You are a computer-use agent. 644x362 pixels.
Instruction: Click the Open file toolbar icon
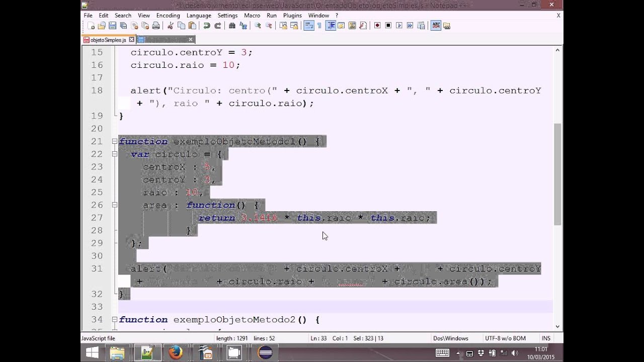click(101, 26)
